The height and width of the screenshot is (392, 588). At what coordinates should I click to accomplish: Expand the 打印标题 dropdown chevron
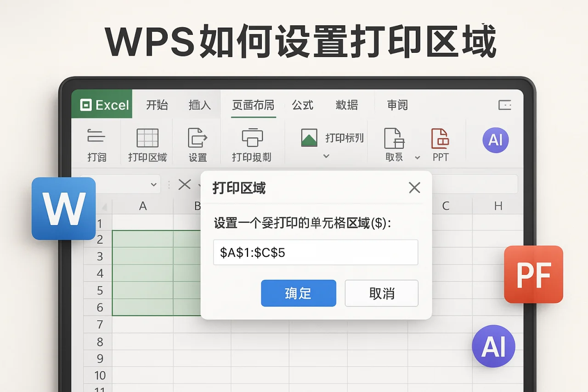point(327,156)
